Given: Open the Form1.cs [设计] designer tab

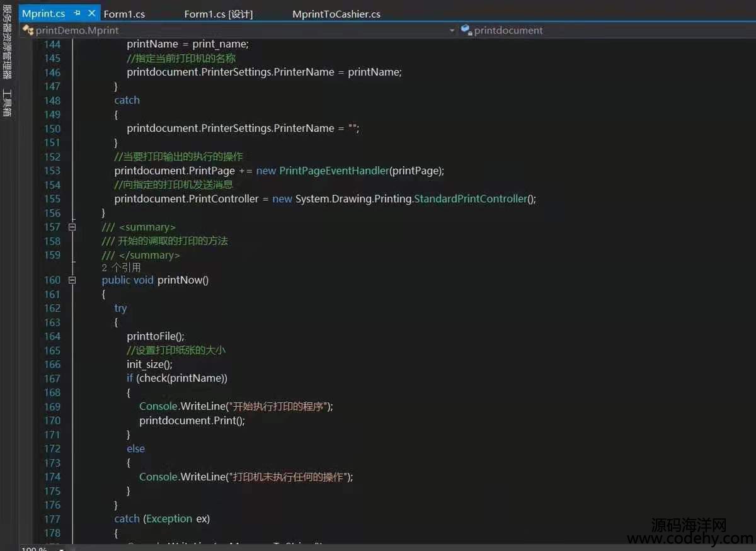Looking at the screenshot, I should (x=218, y=14).
